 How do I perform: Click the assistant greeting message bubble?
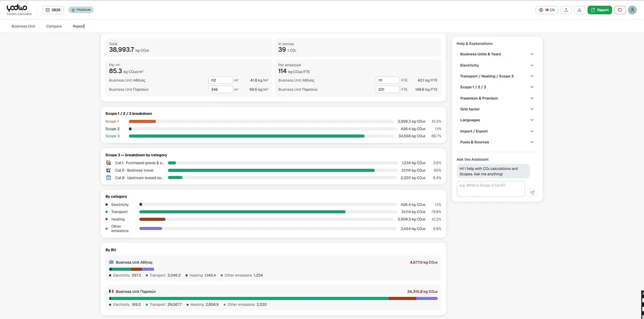493,171
